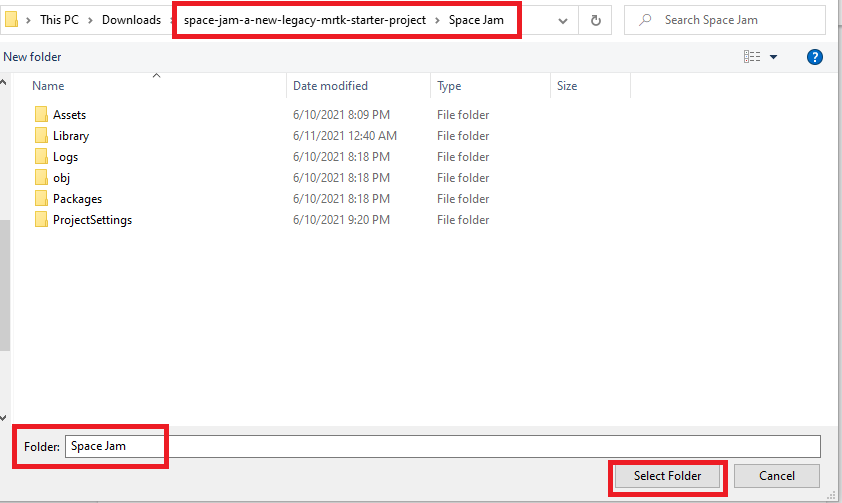Cancel the folder selection dialog

point(776,476)
